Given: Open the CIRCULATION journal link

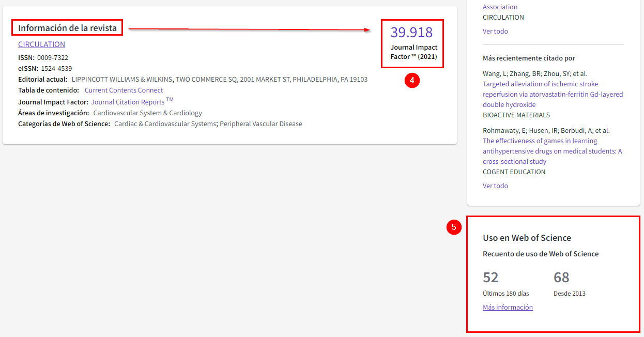Looking at the screenshot, I should [41, 44].
